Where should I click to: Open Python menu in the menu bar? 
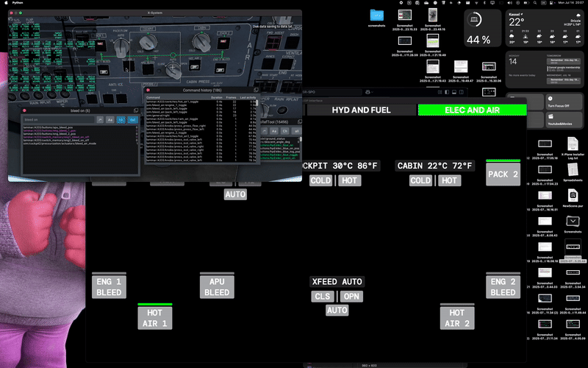click(18, 3)
